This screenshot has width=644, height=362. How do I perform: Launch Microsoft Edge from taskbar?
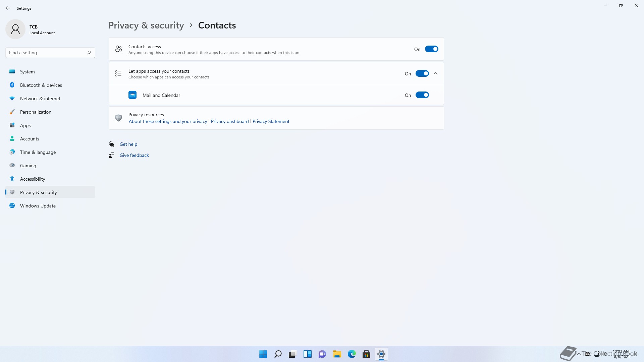[352, 354]
